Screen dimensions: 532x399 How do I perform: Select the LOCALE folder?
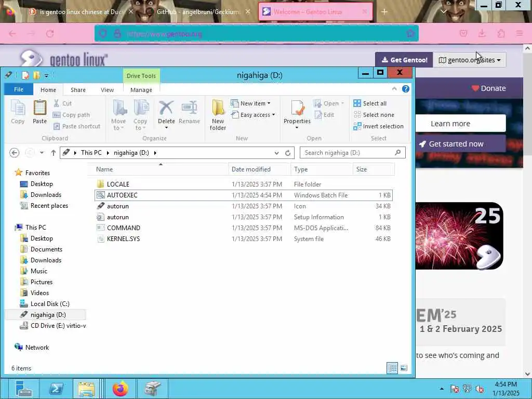click(x=244, y=184)
